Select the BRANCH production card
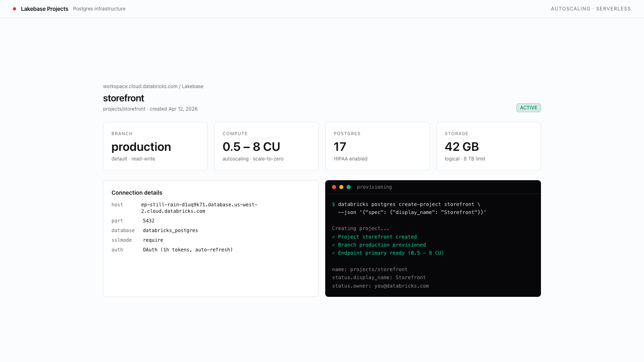 (155, 146)
